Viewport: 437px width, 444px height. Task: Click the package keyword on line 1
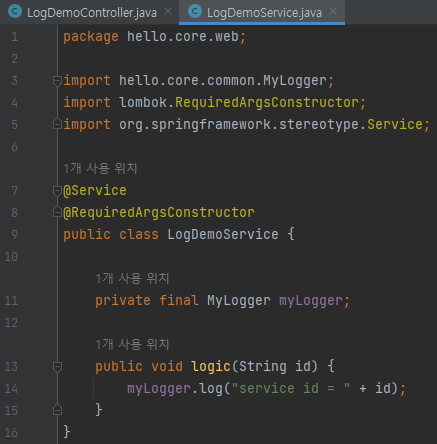click(x=91, y=37)
